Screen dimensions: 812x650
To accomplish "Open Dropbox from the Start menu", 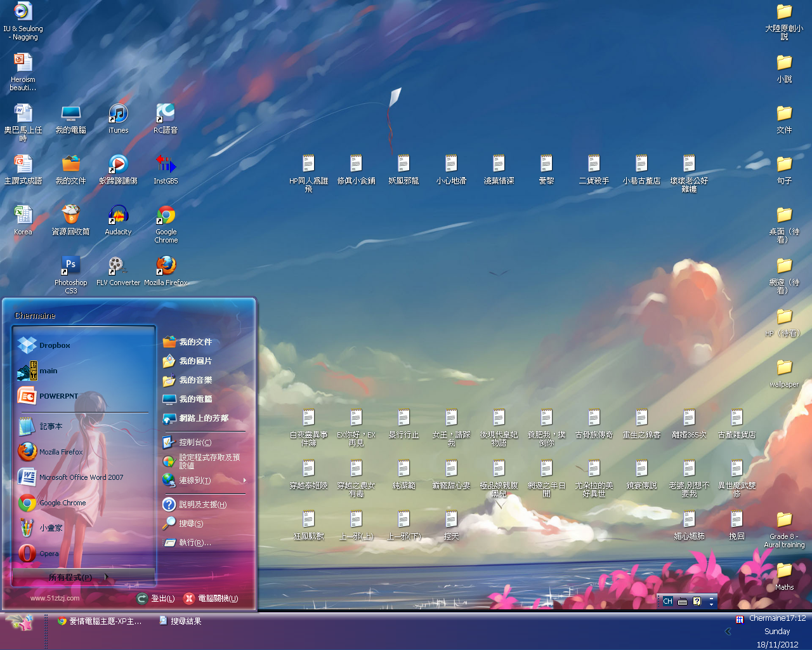I will click(x=44, y=345).
